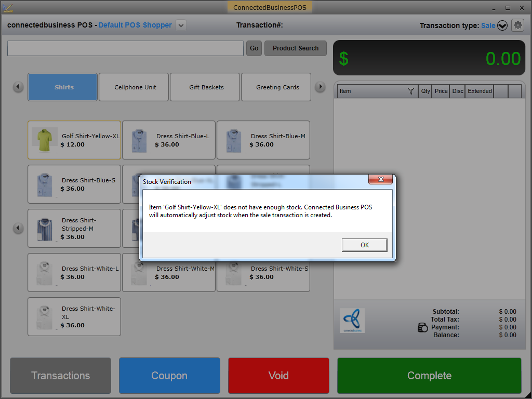Void the current transaction
The image size is (532, 399).
(x=278, y=376)
